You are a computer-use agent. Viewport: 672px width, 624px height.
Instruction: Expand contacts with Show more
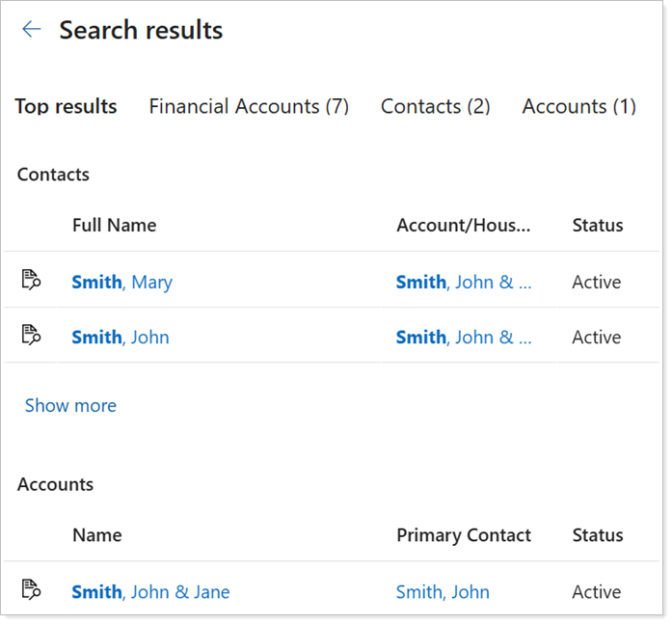(70, 406)
